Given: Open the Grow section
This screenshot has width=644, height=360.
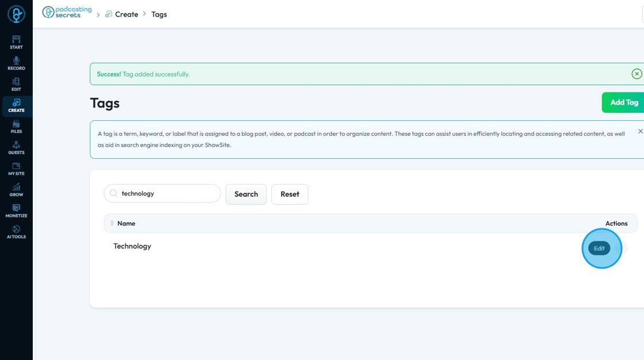Looking at the screenshot, I should pos(16,190).
